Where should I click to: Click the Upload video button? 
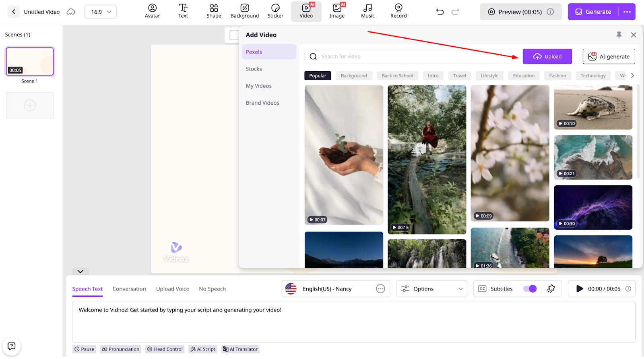point(547,56)
